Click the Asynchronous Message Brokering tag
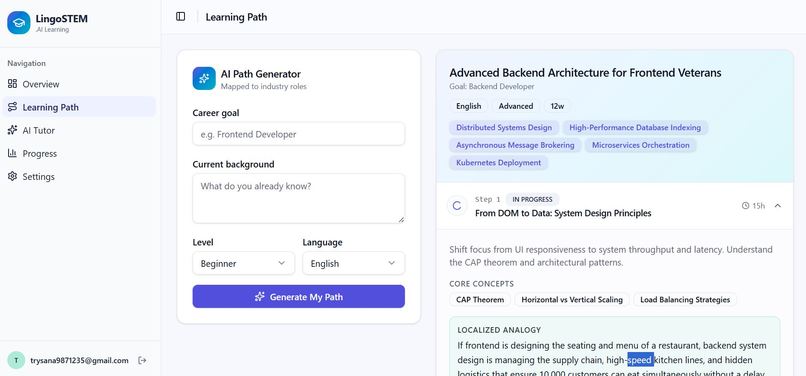Image resolution: width=806 pixels, height=376 pixels. (515, 145)
